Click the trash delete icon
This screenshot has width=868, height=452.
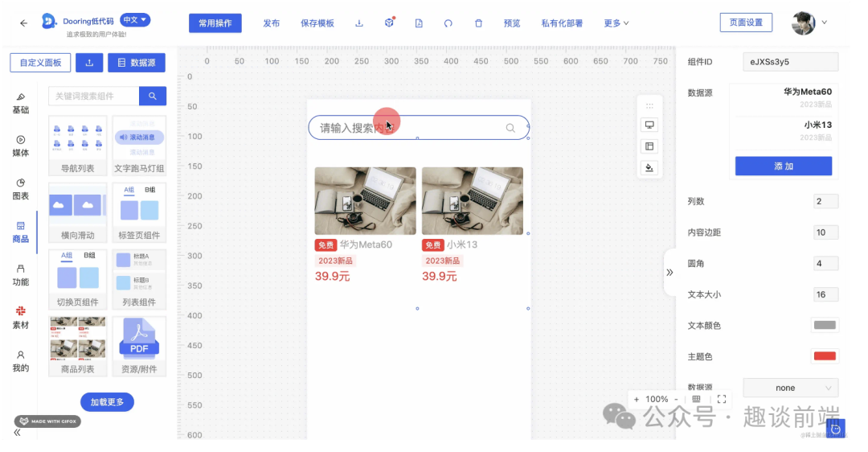click(478, 23)
